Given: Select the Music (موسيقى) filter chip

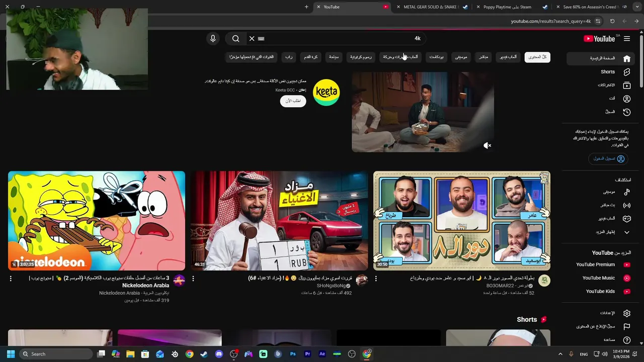Looking at the screenshot, I should (461, 57).
